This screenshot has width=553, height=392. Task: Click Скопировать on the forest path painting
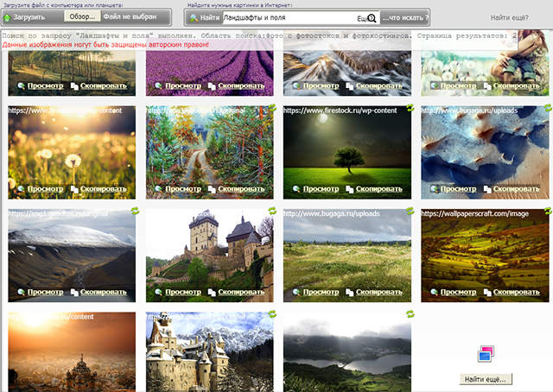click(x=241, y=189)
